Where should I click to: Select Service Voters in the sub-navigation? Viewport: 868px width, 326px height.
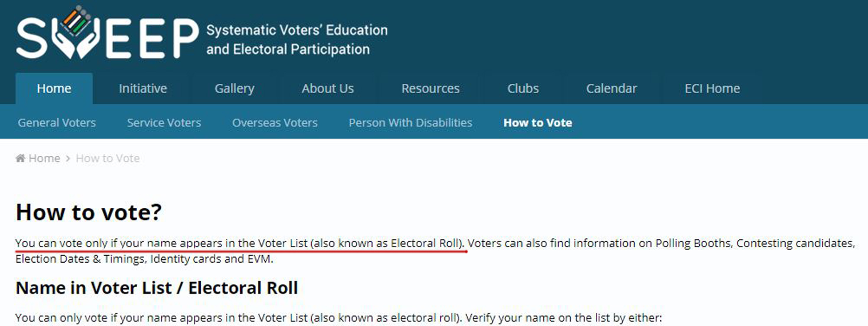point(164,122)
